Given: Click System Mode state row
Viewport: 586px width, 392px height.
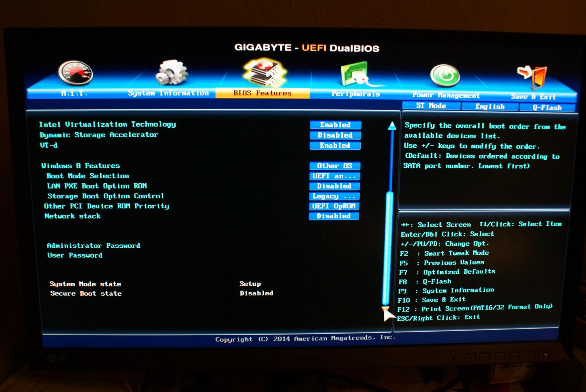Looking at the screenshot, I should [156, 284].
